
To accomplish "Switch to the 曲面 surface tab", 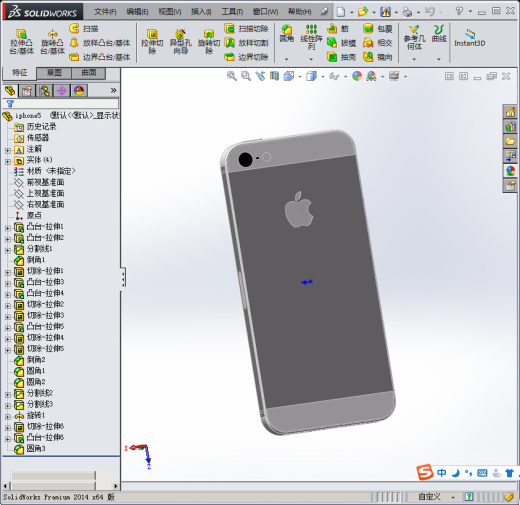I will [89, 73].
